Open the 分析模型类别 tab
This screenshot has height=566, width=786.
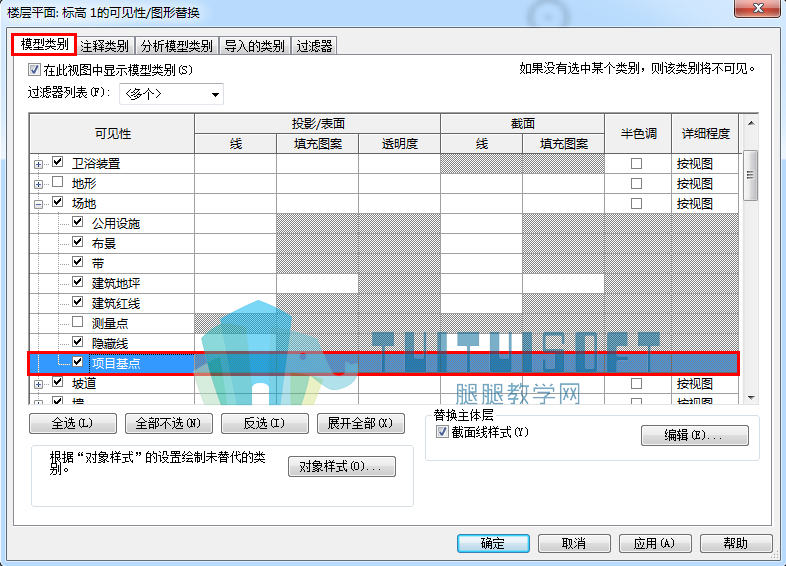coord(176,46)
